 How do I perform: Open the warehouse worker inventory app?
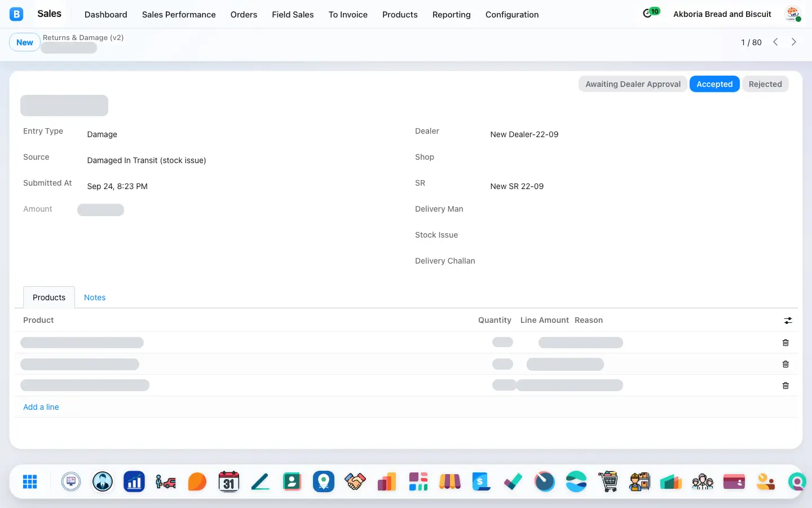point(639,481)
